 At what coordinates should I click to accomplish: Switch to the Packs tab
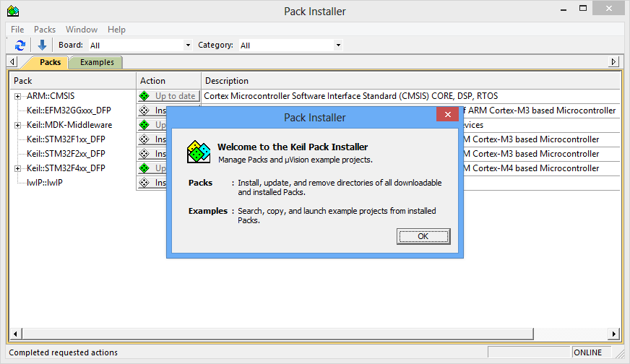click(x=51, y=62)
